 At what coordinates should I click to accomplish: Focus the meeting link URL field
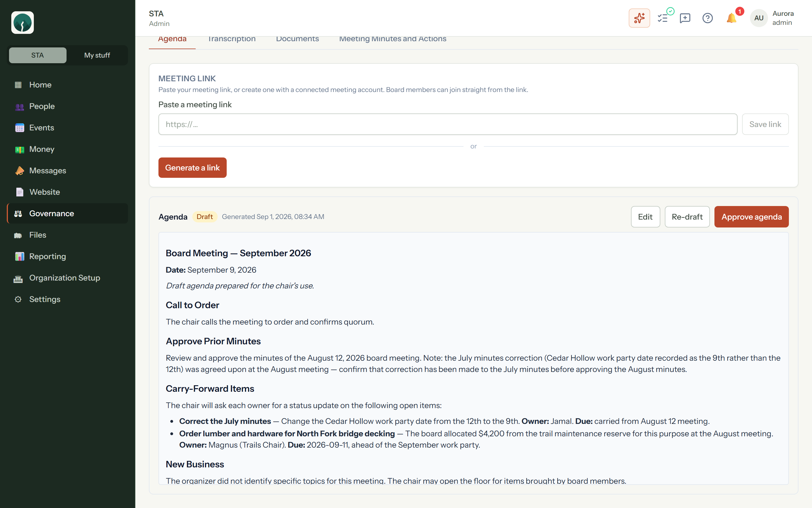[x=448, y=124]
